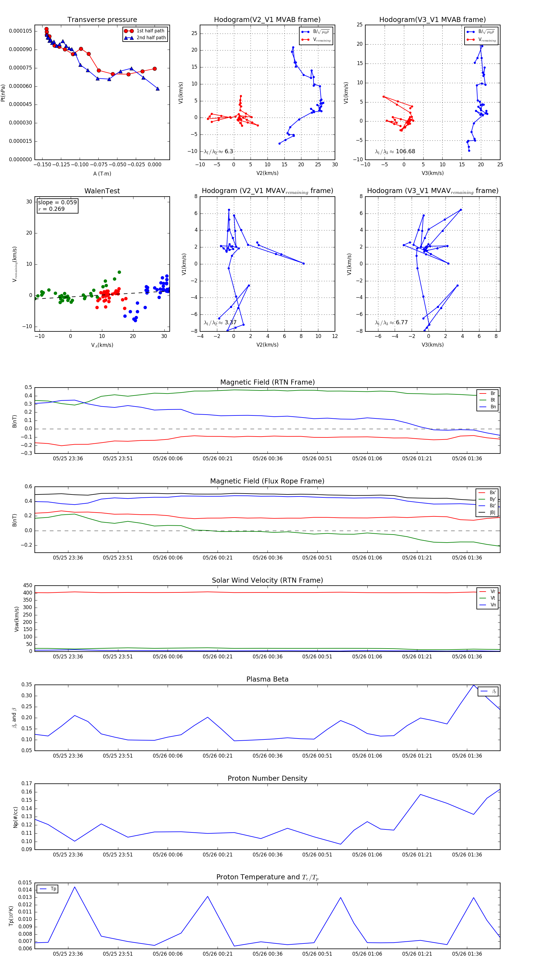The width and height of the screenshot is (535, 980).
Task: Click the λ1/λ2 ≈ 6.3 annotation
Action: click(218, 151)
